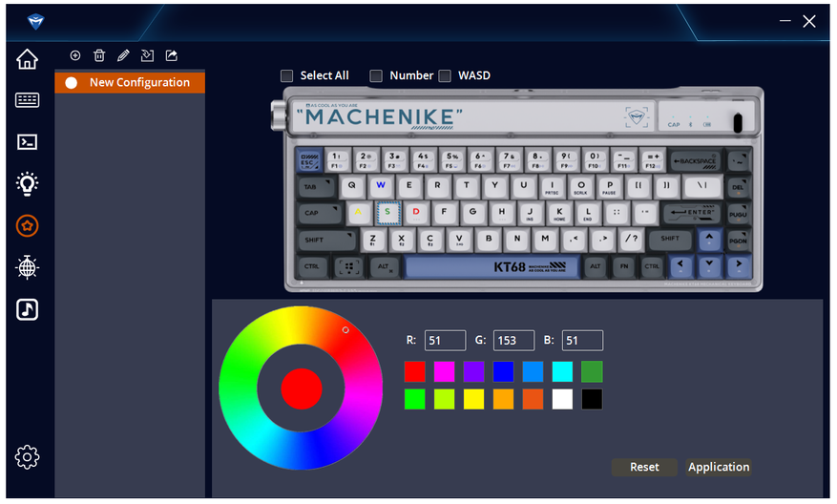Pick the dark blue color swatch

503,371
